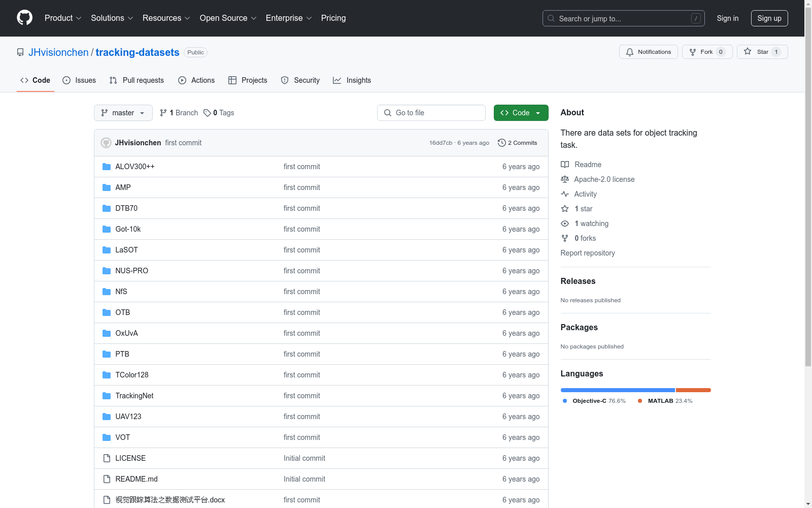The image size is (812, 508).
Task: Click the Go to file search box
Action: 431,113
